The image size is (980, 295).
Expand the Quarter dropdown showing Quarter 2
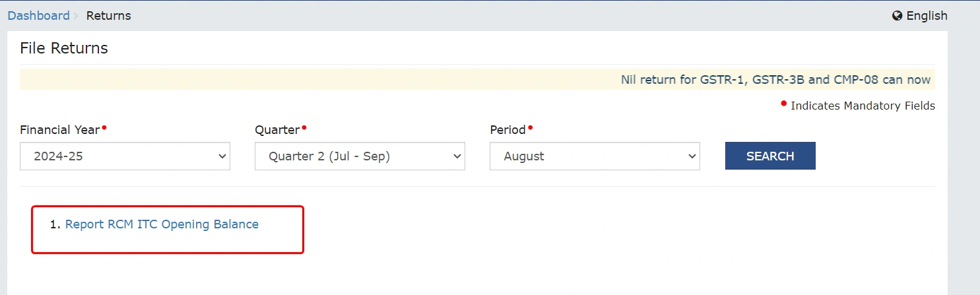360,156
